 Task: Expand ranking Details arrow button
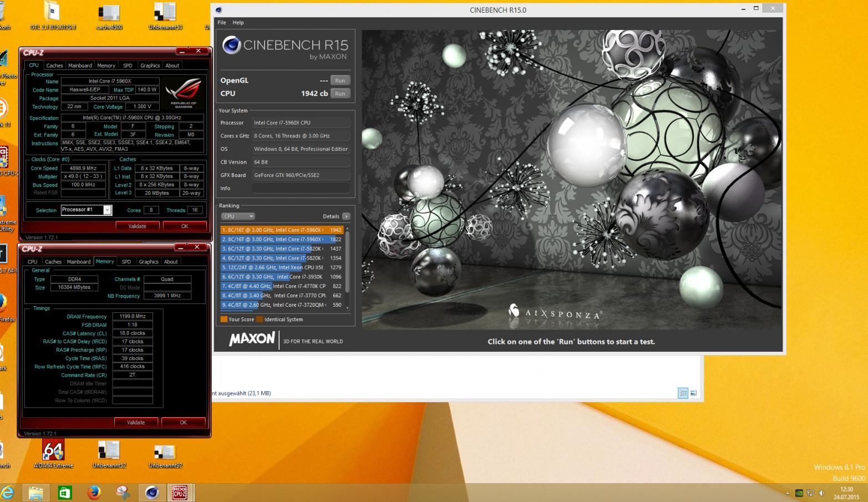coord(346,216)
